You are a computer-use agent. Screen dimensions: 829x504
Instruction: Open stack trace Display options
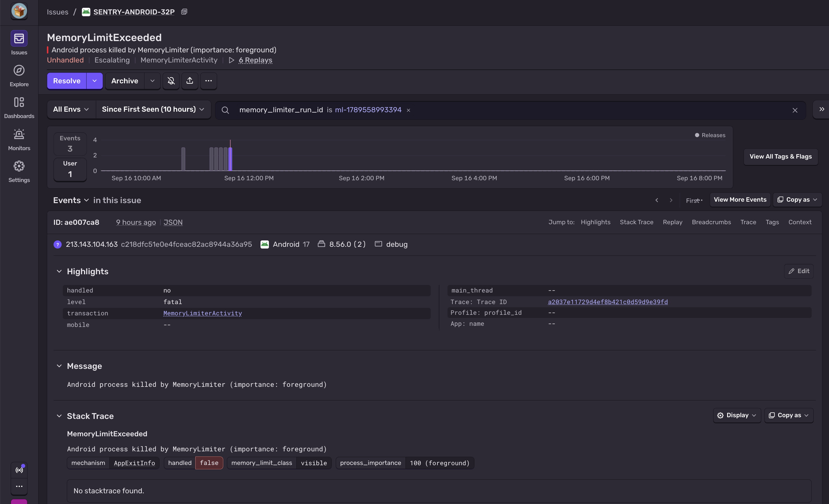(737, 415)
